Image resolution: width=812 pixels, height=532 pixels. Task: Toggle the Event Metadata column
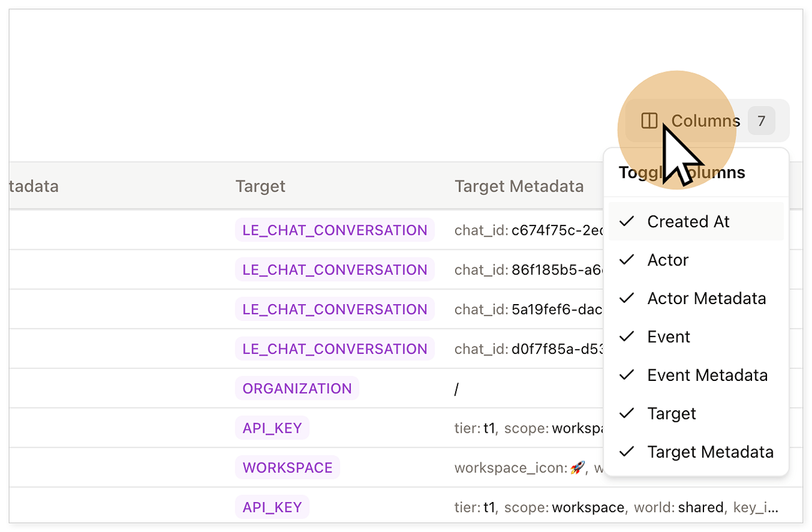point(696,375)
